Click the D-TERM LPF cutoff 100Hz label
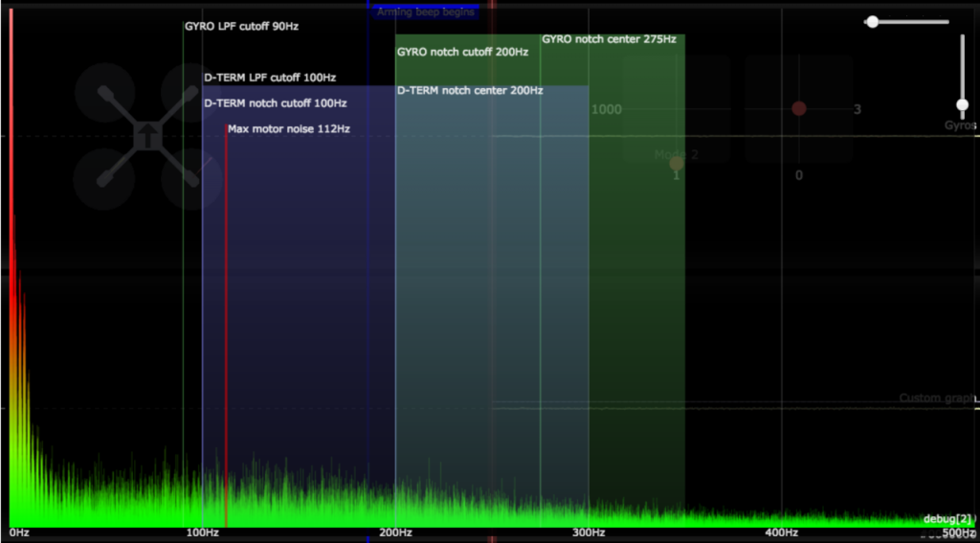This screenshot has width=980, height=543. (269, 78)
